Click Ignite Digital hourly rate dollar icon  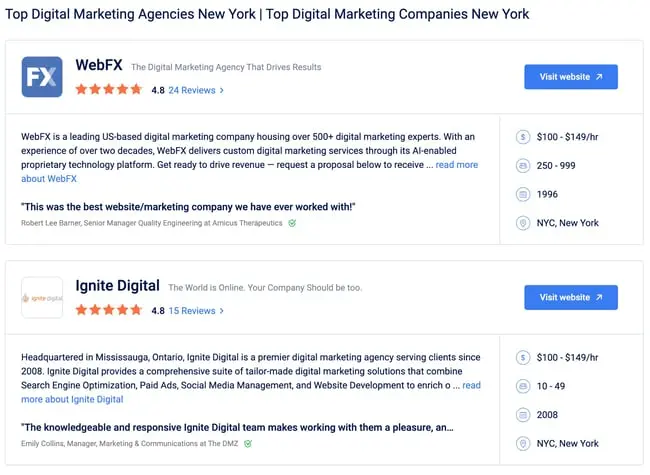523,357
